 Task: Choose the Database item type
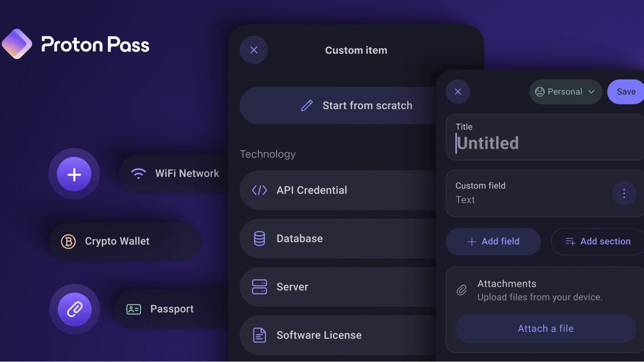pos(299,238)
